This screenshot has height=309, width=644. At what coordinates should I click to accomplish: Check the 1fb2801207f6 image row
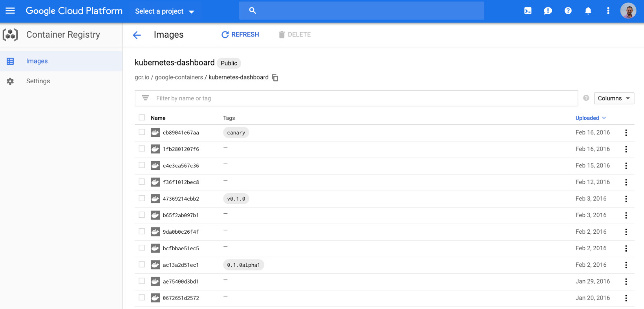[142, 149]
